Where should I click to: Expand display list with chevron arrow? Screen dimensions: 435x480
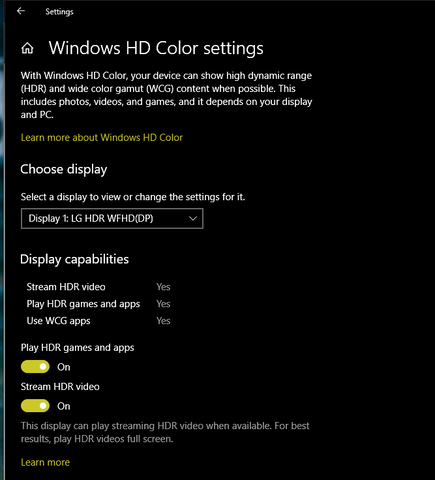(x=193, y=219)
